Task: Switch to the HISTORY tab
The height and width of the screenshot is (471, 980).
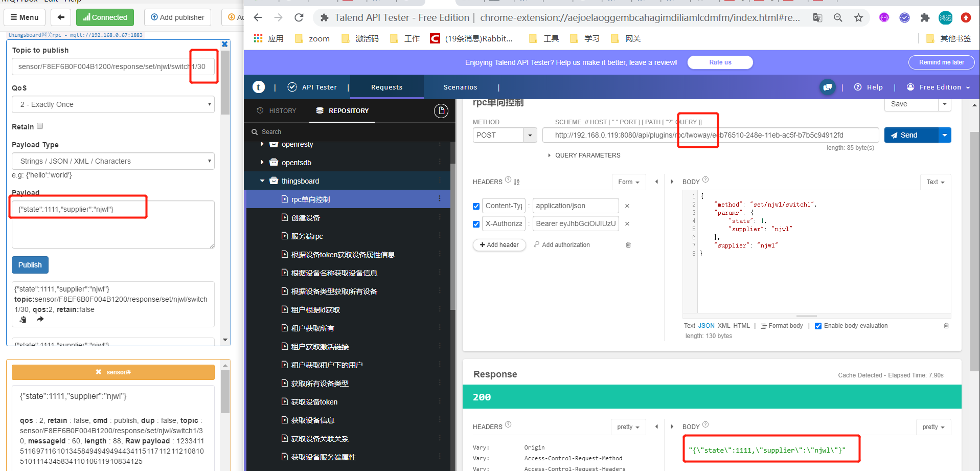Action: tap(282, 110)
